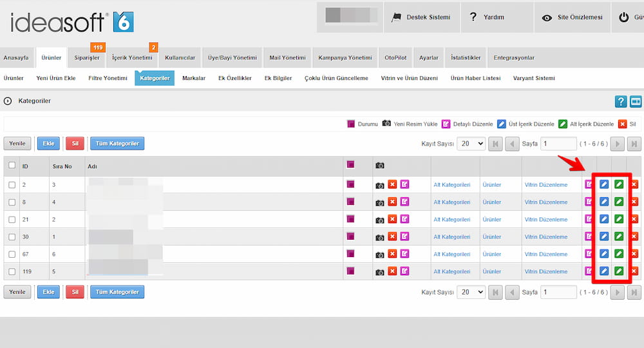Open bottom Kayıt Sayısı dropdown
This screenshot has height=348, width=644.
[471, 292]
